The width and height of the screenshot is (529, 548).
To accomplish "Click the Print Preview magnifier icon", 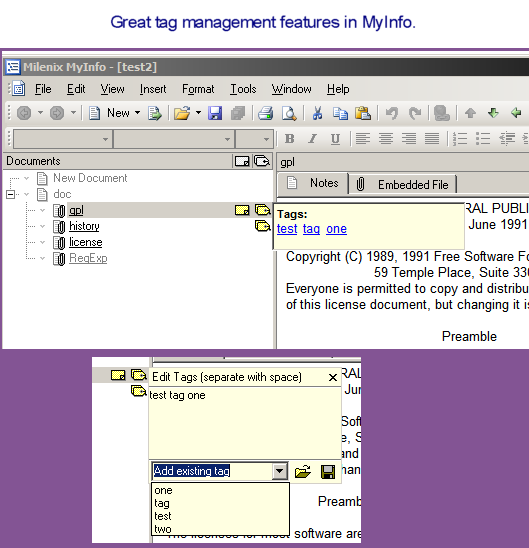I will click(x=289, y=113).
